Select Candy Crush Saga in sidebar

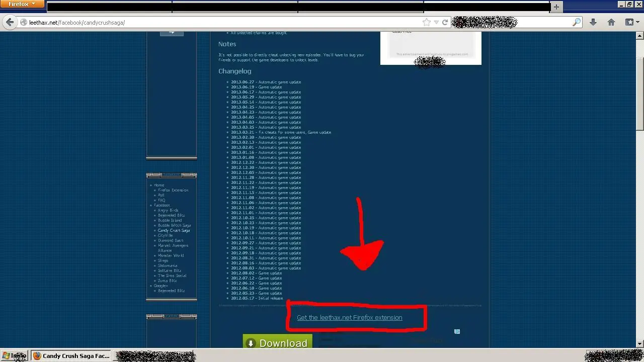click(174, 230)
